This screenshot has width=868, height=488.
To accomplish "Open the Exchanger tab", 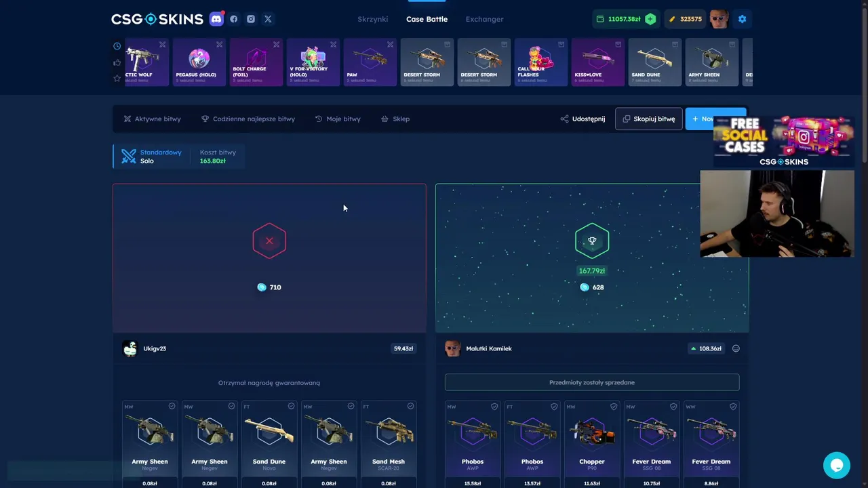I will pyautogui.click(x=484, y=19).
